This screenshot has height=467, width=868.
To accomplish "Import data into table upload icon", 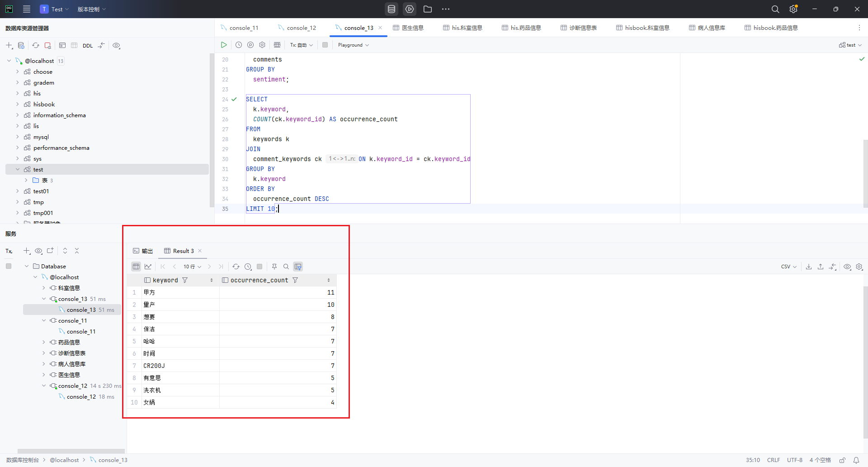I will pyautogui.click(x=821, y=267).
